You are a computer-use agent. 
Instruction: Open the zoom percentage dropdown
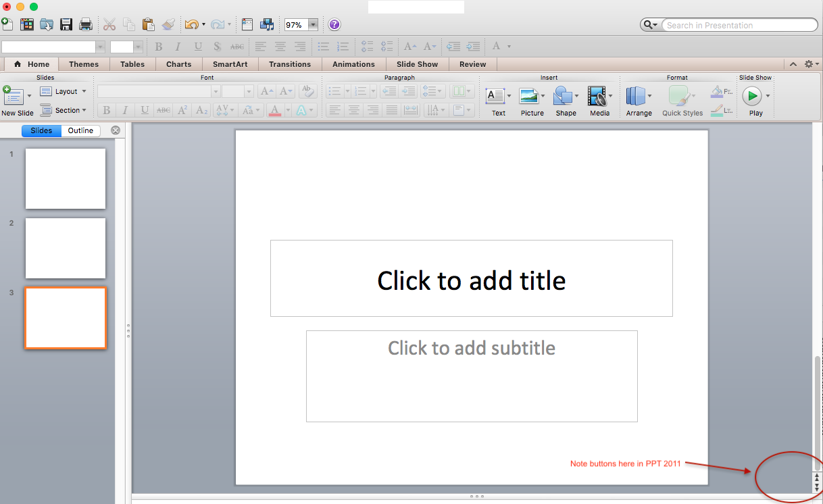coord(313,25)
